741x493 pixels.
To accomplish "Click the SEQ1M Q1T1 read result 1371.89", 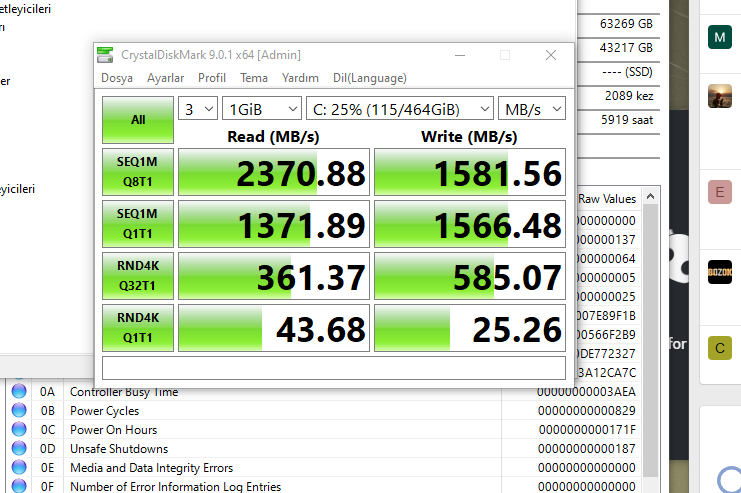I will (x=274, y=224).
